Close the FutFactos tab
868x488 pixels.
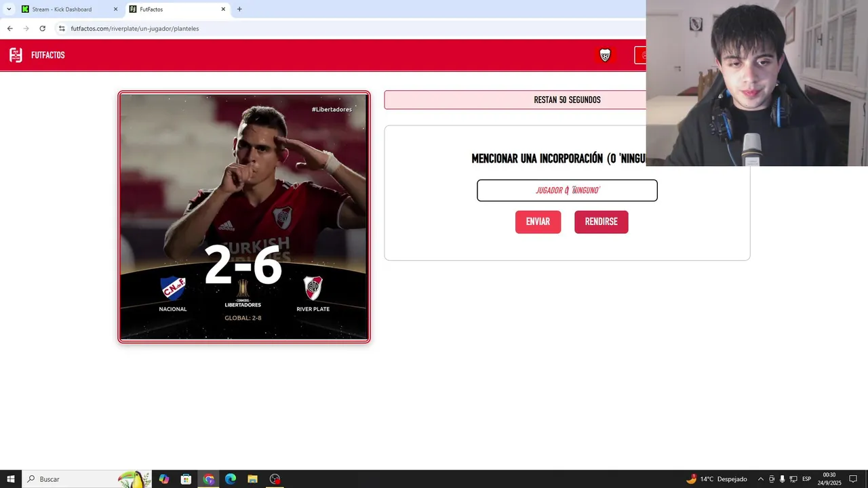pyautogui.click(x=223, y=9)
